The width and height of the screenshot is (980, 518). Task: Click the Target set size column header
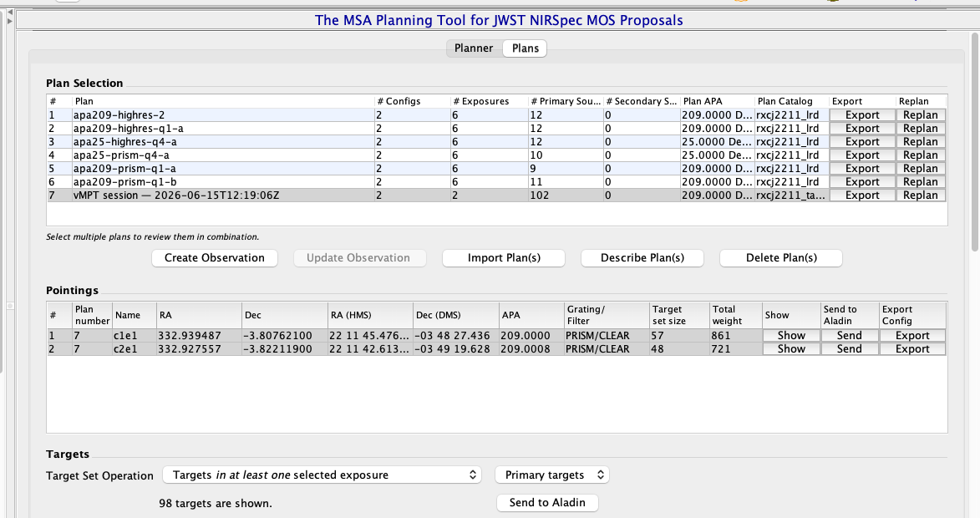point(679,315)
